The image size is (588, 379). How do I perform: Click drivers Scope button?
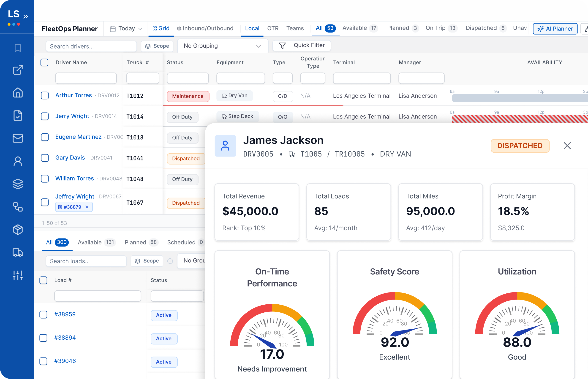tap(157, 46)
